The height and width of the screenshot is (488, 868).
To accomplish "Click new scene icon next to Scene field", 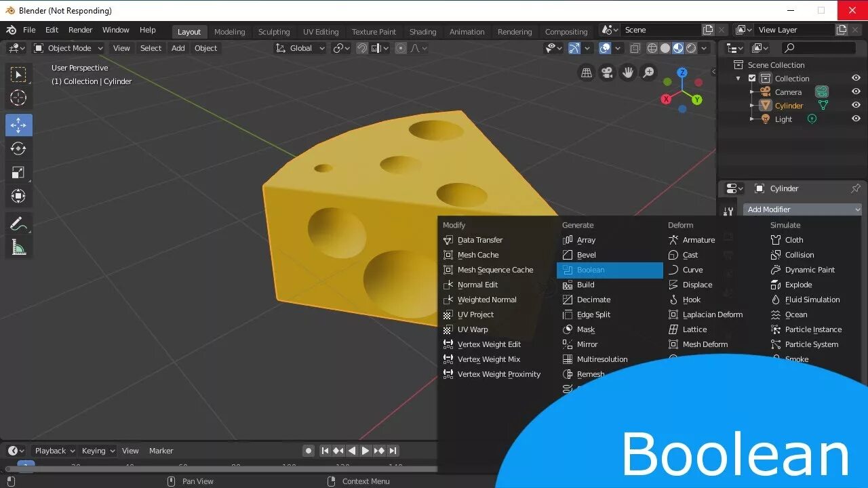I will coord(708,30).
